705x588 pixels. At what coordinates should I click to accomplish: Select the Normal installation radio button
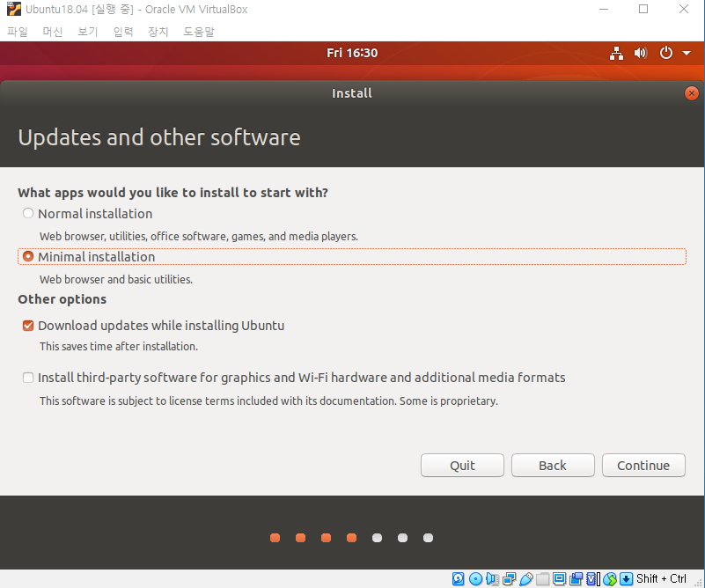click(x=28, y=213)
